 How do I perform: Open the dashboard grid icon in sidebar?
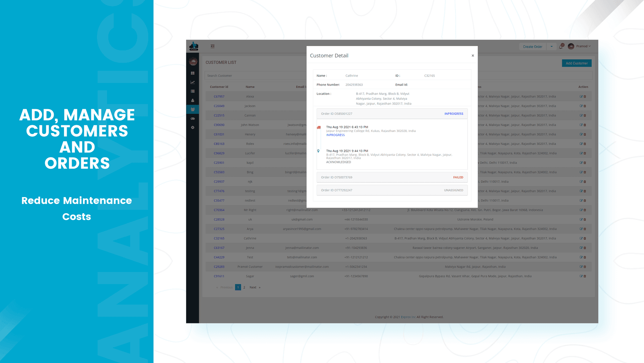[x=193, y=73]
